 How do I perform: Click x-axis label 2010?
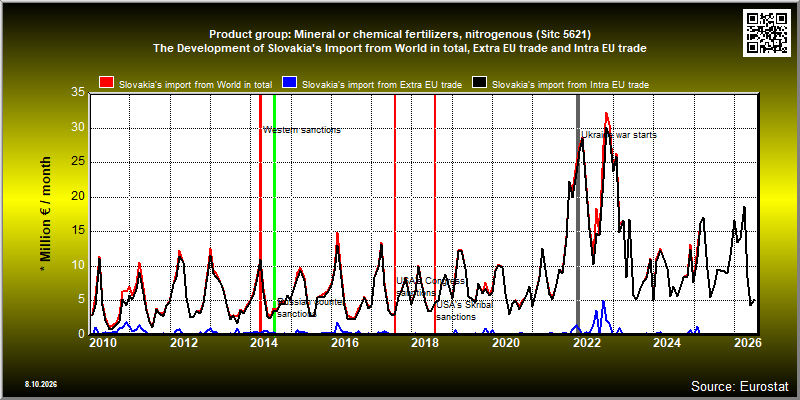coord(104,342)
